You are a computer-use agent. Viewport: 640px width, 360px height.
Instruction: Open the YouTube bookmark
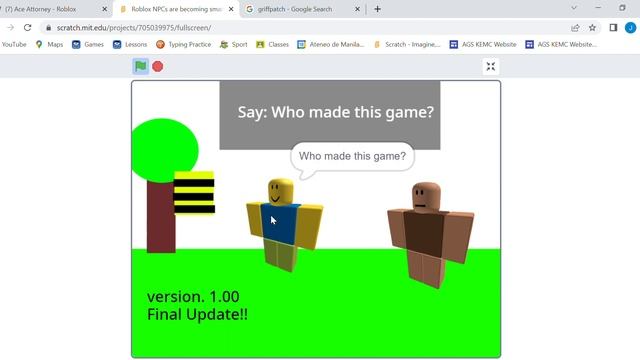click(x=14, y=44)
